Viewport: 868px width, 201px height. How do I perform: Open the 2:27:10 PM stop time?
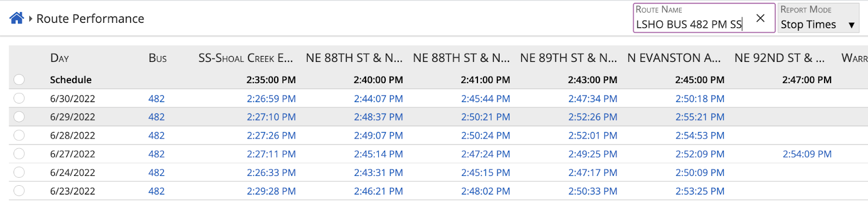[x=271, y=117]
